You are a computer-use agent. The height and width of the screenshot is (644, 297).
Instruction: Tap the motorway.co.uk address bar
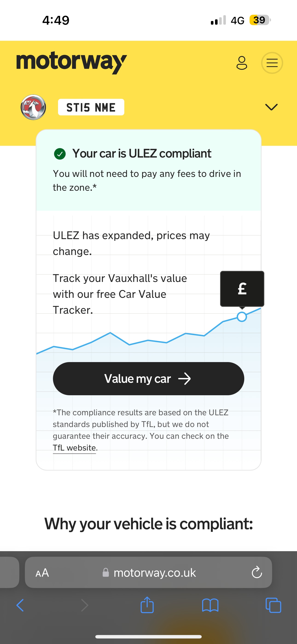tap(154, 573)
